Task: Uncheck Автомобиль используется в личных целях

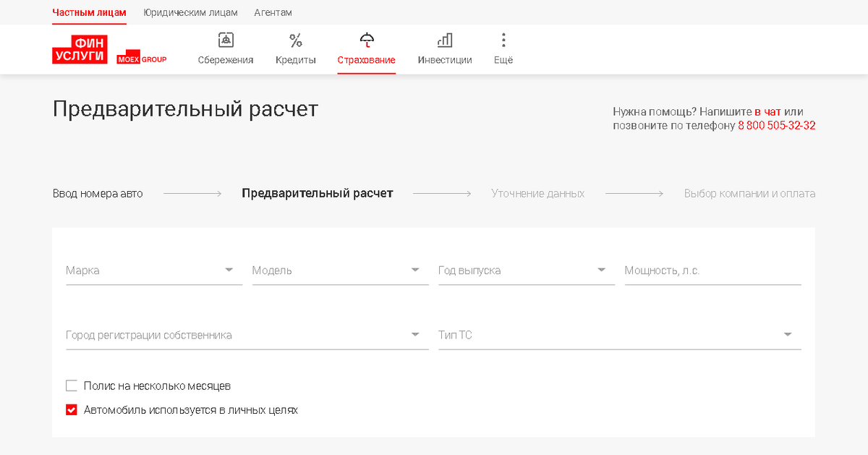Action: pyautogui.click(x=71, y=409)
